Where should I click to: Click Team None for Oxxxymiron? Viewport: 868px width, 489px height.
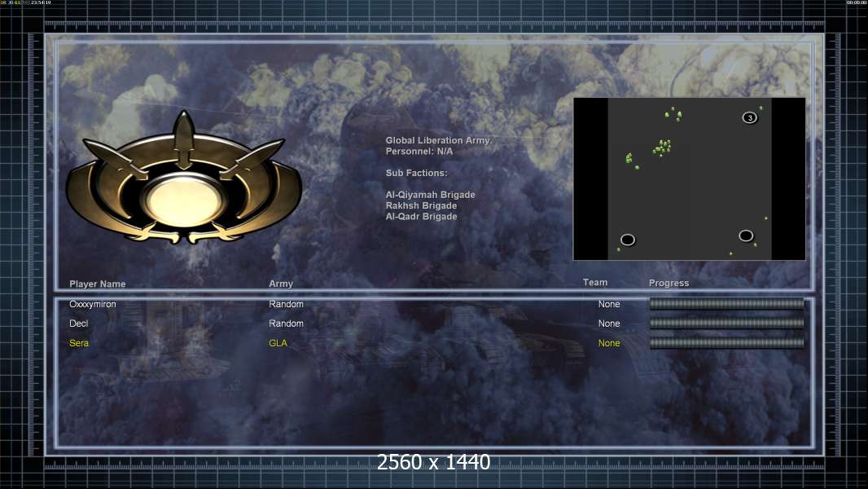click(x=609, y=304)
